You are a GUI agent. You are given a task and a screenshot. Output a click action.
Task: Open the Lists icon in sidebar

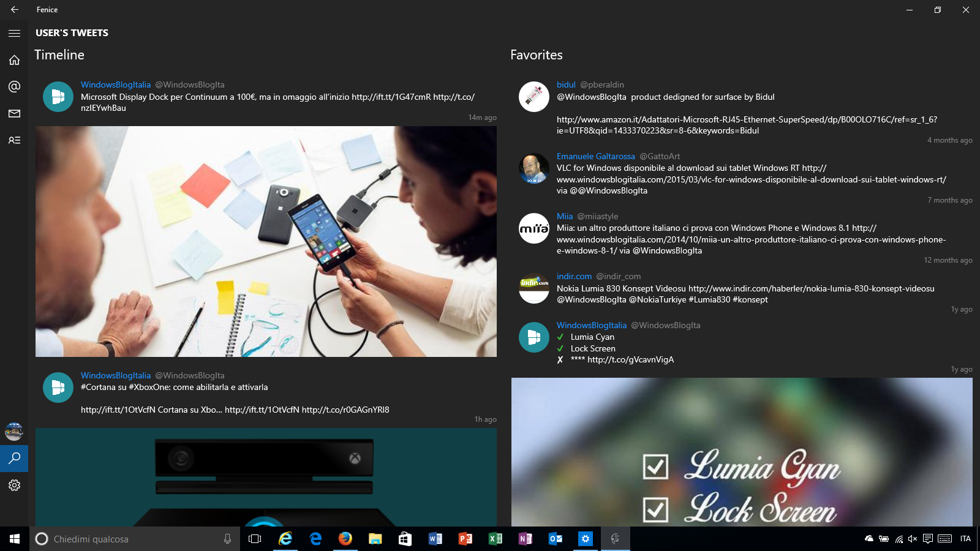click(14, 140)
